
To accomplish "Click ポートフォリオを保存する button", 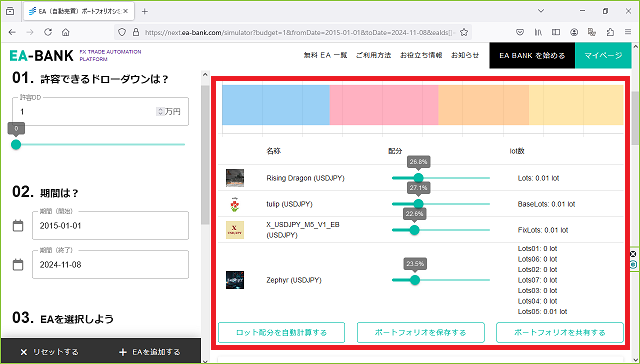I will coord(421,333).
